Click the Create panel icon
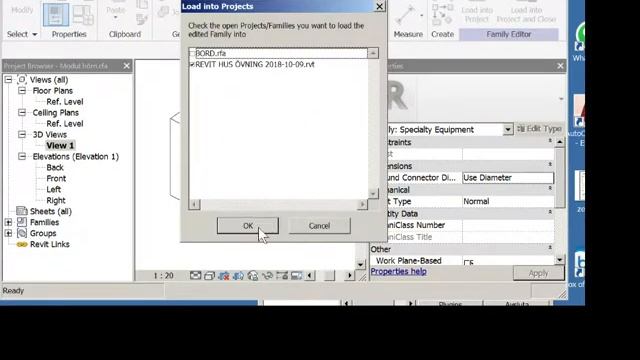640x360 pixels. (x=442, y=14)
